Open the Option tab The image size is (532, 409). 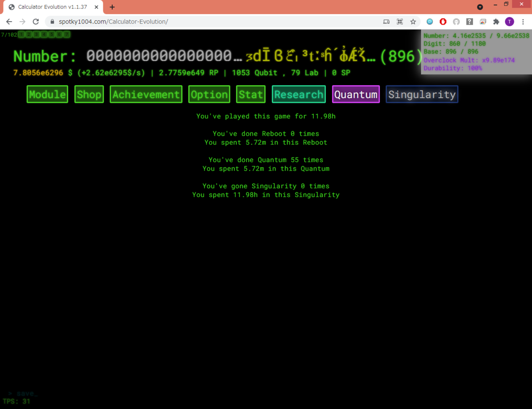pos(209,94)
